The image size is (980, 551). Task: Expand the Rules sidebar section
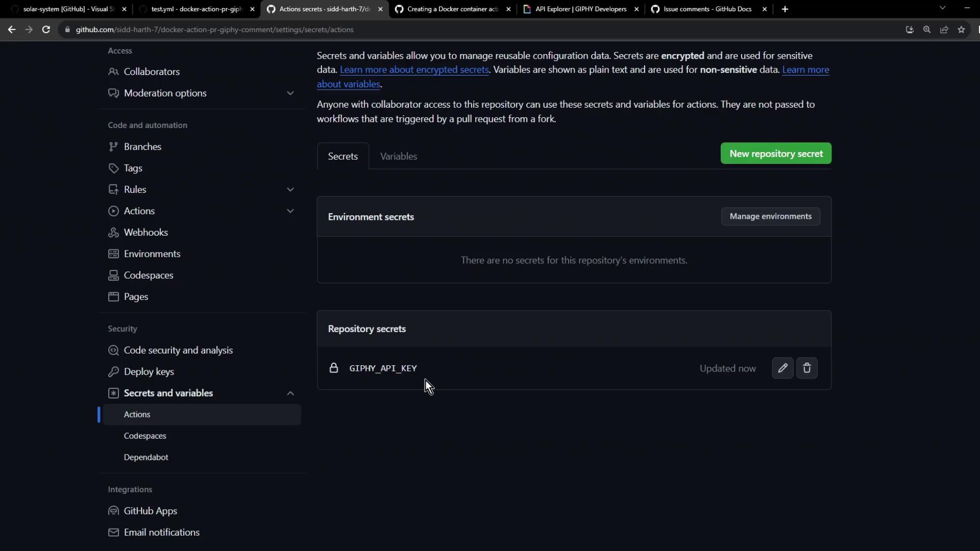290,189
